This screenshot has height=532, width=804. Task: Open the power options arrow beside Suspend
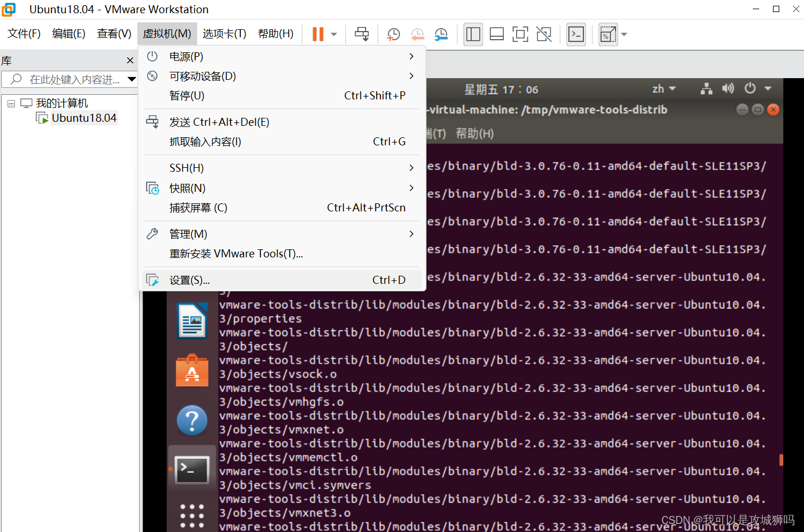coord(334,34)
